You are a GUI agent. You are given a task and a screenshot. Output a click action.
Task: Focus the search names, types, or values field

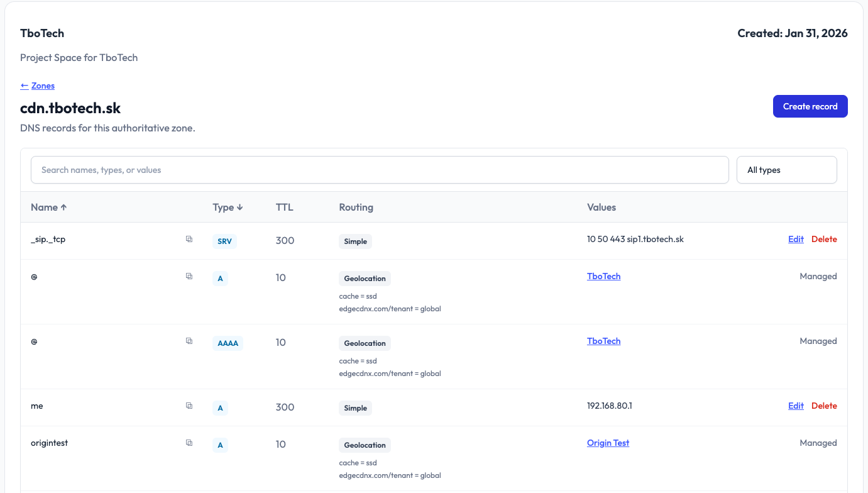point(380,170)
